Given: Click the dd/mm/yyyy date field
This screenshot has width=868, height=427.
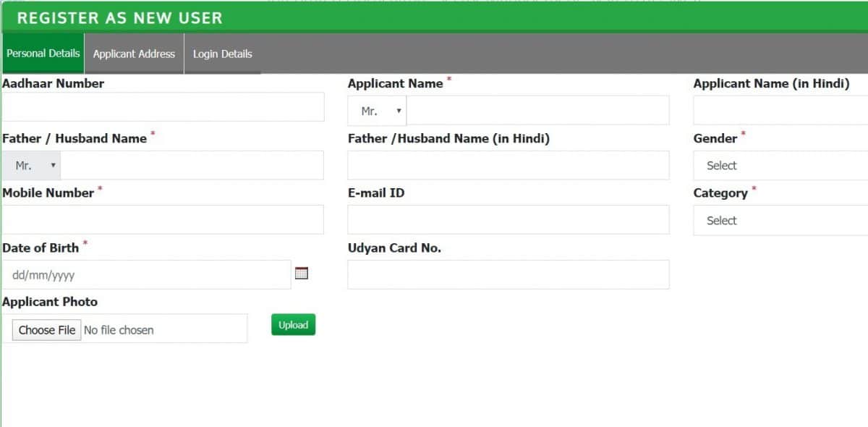Looking at the screenshot, I should (145, 274).
